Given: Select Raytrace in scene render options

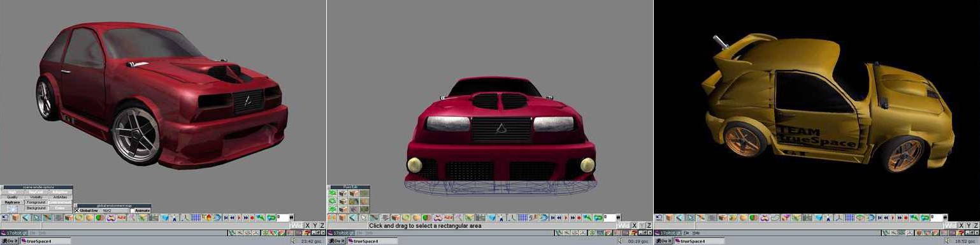Looking at the screenshot, I should click(12, 202).
